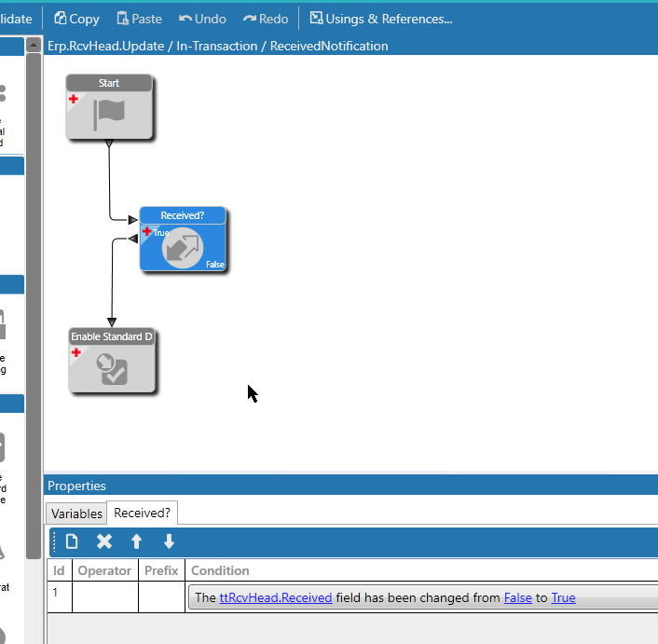Click the palette vertical scrollbar thumb

34,306
